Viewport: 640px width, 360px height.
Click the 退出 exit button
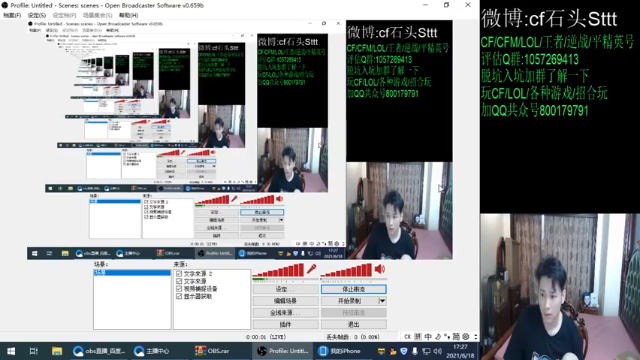tap(353, 324)
